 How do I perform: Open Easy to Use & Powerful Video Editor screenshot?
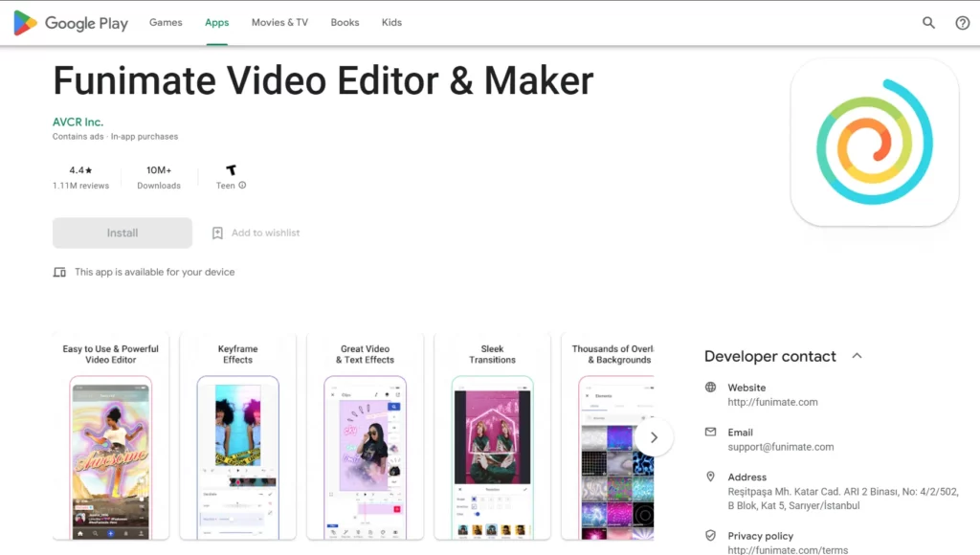coord(111,436)
